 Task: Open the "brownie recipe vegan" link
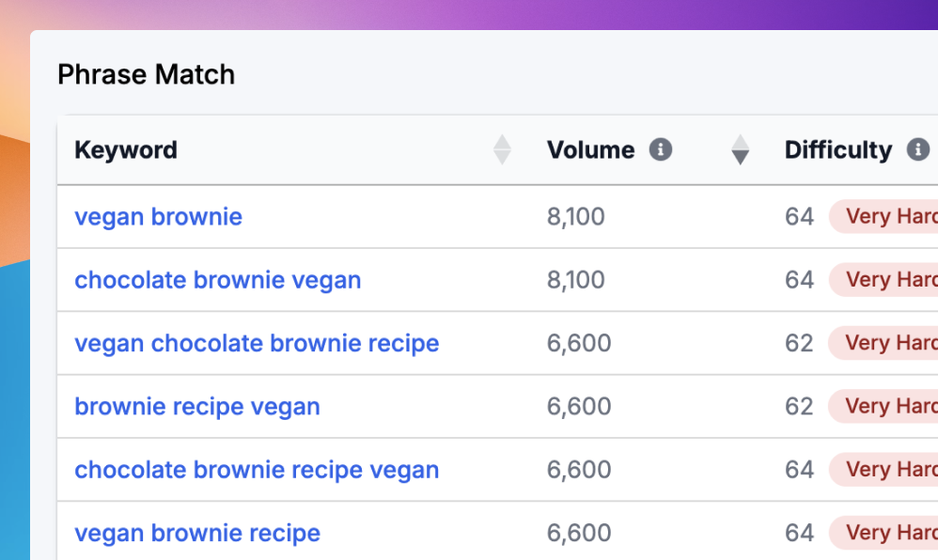tap(197, 407)
